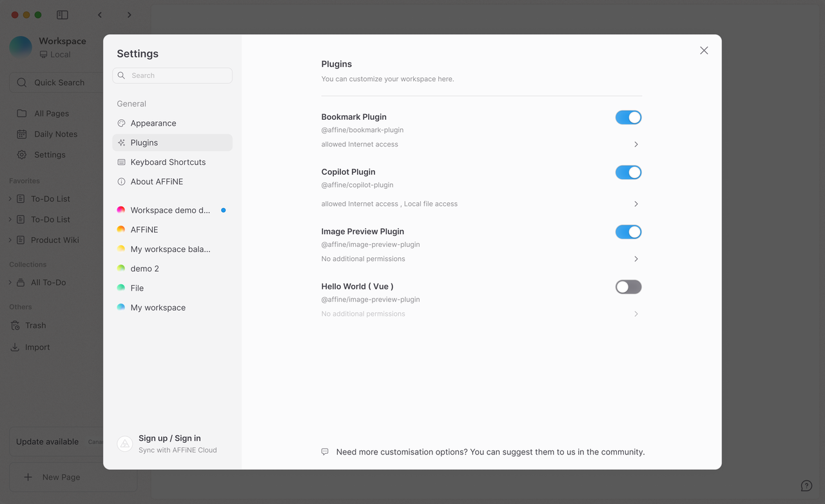Expand Image Preview Plugin permissions chevron

click(636, 259)
